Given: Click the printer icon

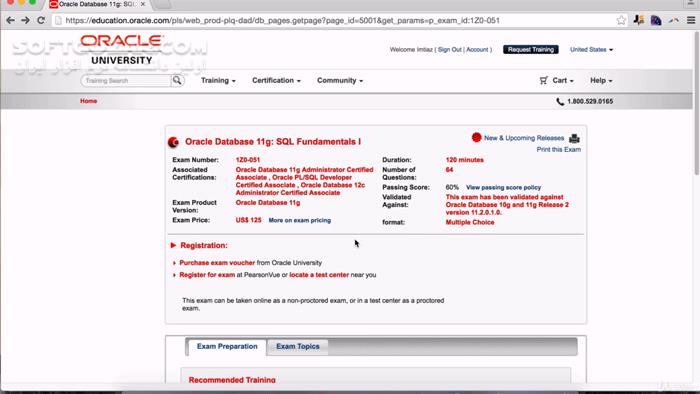Looking at the screenshot, I should coord(575,138).
